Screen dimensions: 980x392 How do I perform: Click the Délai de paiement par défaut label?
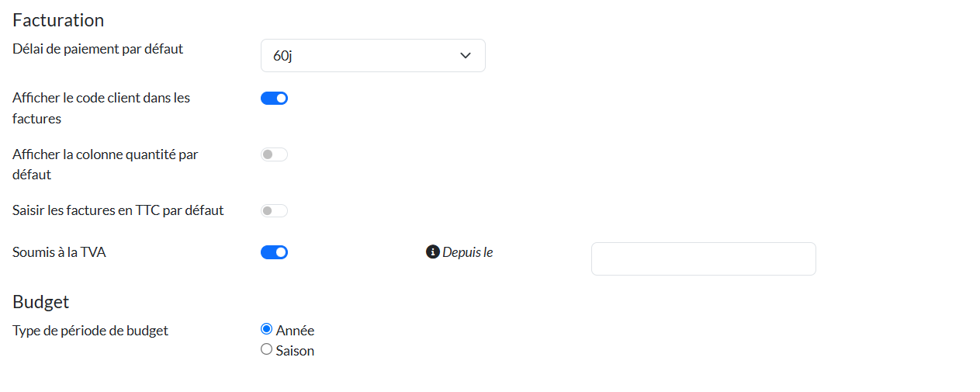98,49
